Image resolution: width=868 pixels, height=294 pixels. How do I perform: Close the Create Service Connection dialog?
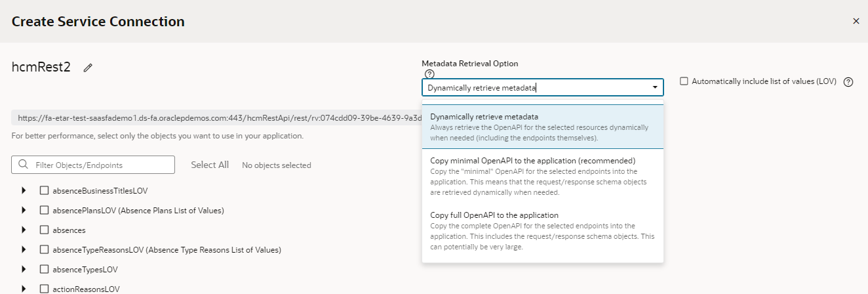click(856, 21)
